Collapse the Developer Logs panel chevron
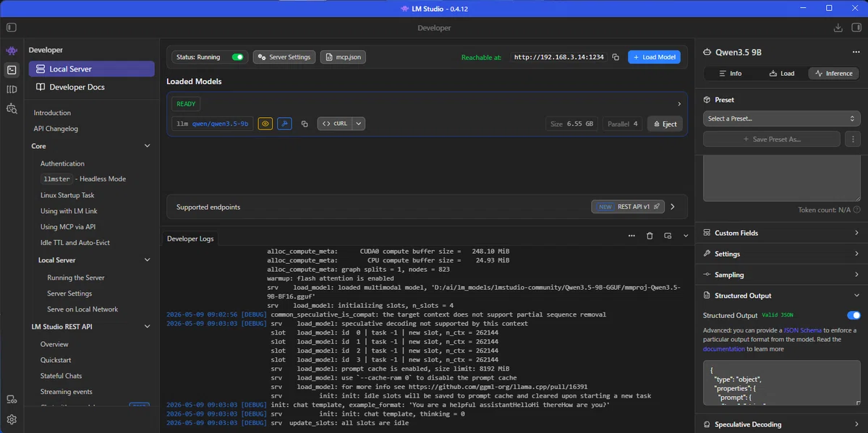The width and height of the screenshot is (868, 433). tap(685, 236)
